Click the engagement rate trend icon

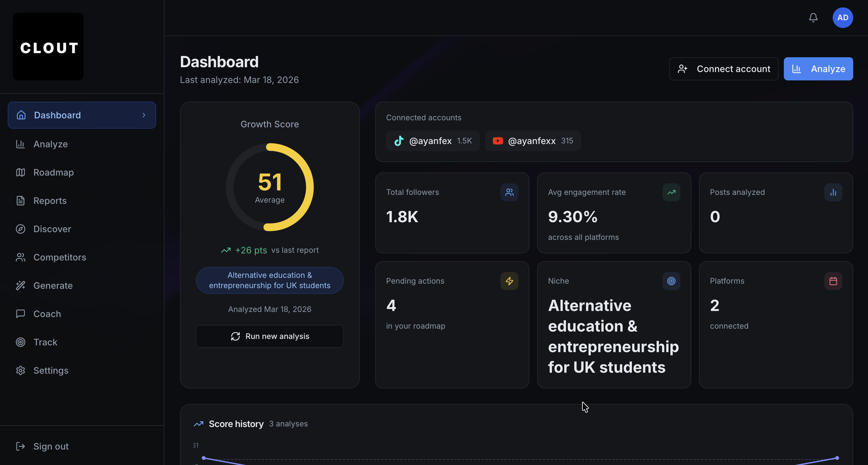pyautogui.click(x=671, y=192)
